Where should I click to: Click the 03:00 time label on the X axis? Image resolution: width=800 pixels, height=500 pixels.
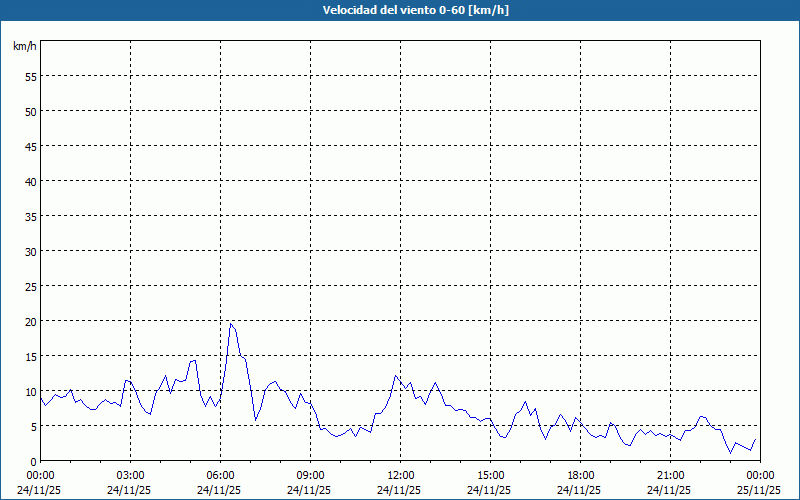(130, 475)
